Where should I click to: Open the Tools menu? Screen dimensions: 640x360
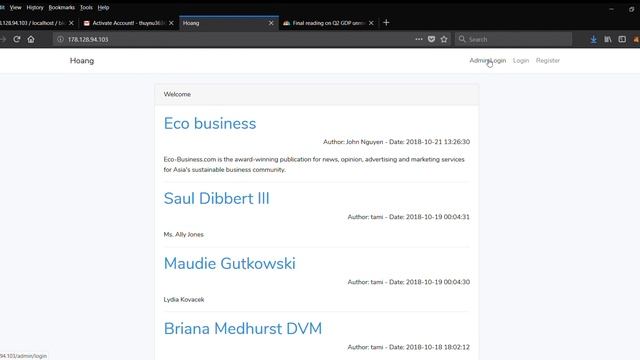(x=86, y=7)
